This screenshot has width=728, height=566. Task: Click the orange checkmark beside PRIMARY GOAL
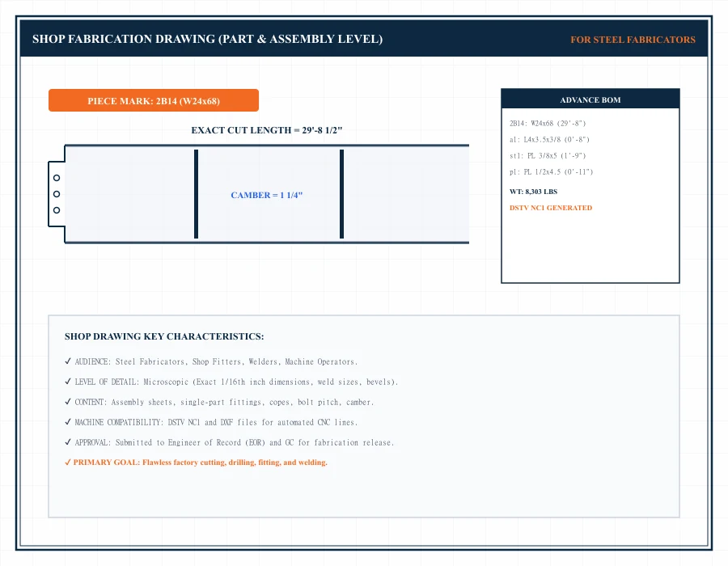click(68, 462)
